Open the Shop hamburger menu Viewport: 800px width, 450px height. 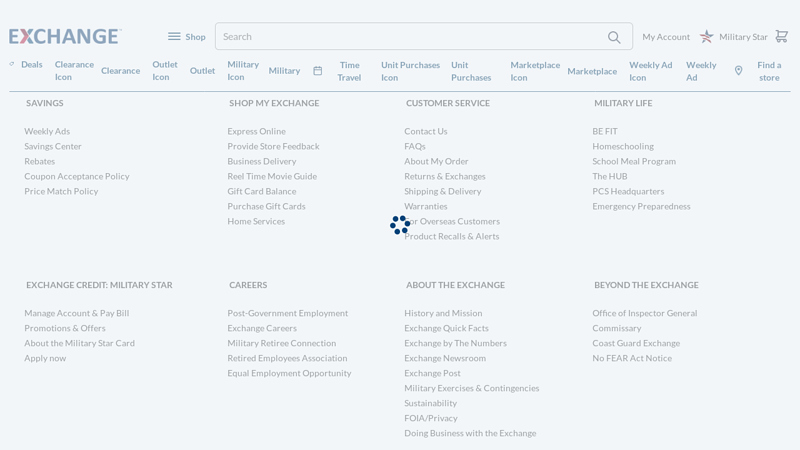(175, 37)
